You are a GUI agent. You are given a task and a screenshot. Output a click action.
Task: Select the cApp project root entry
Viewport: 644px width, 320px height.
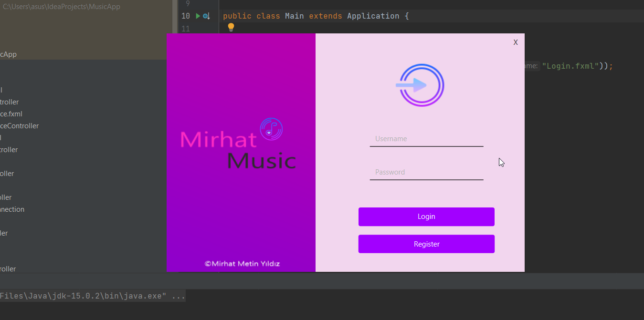(x=8, y=54)
